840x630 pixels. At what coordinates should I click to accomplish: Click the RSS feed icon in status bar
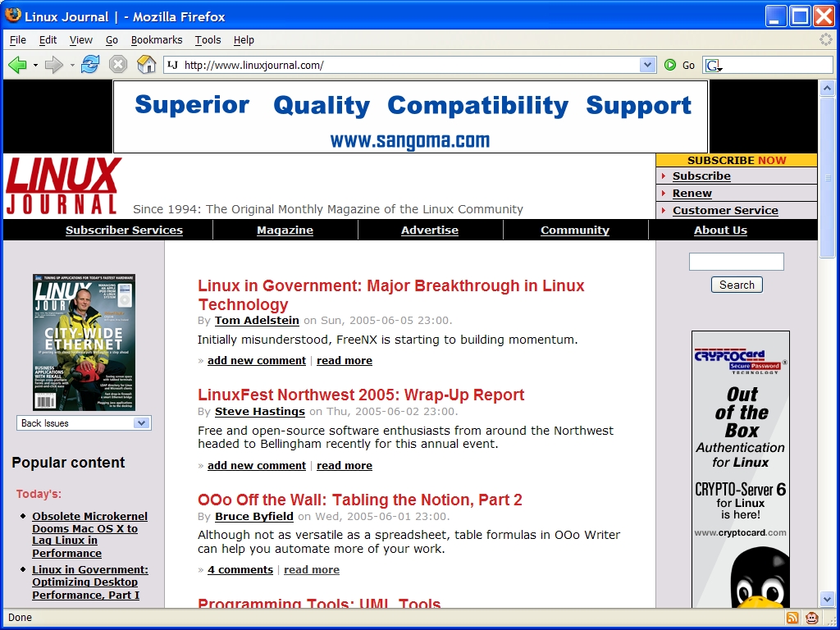click(x=792, y=618)
